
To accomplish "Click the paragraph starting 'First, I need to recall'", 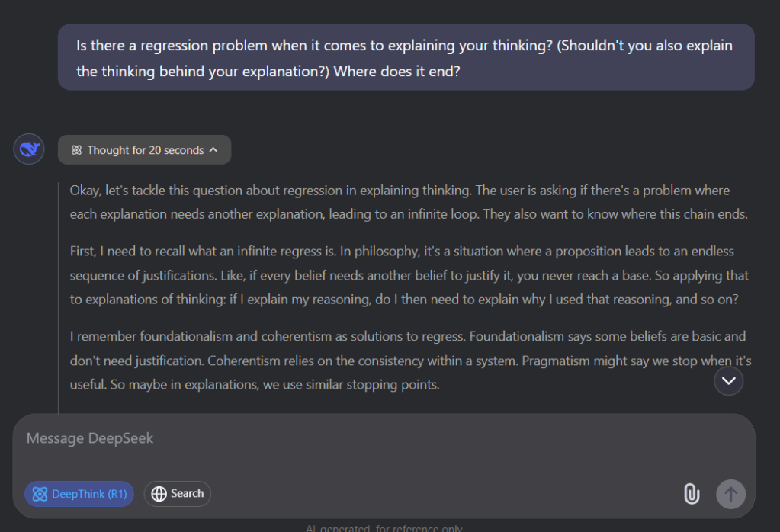I will coord(408,275).
